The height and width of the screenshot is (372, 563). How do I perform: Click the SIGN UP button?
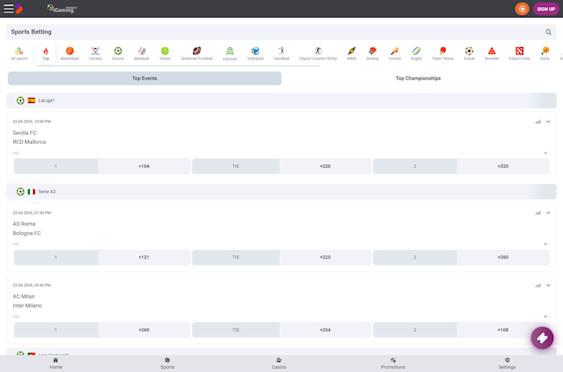[546, 9]
